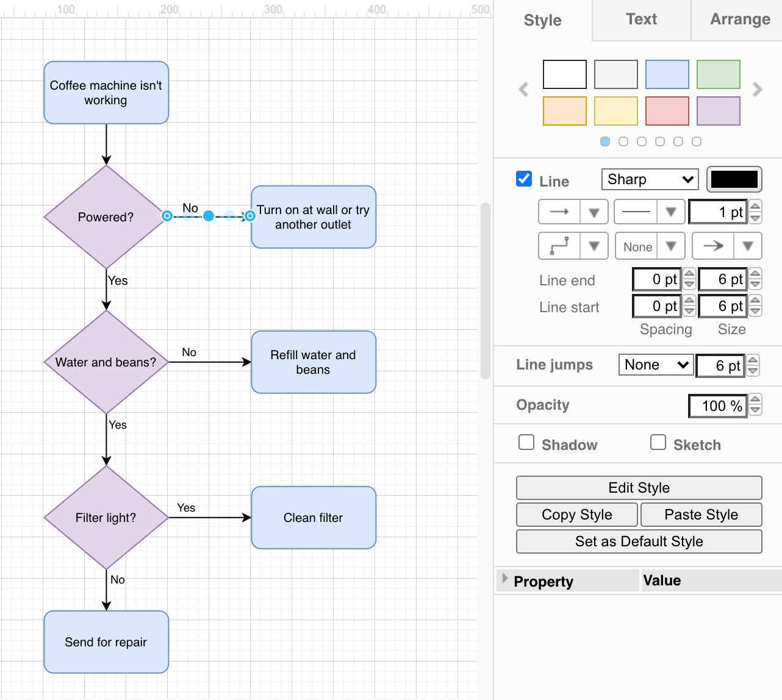The width and height of the screenshot is (782, 700).
Task: Enable the Shadow checkbox
Action: coord(526,442)
